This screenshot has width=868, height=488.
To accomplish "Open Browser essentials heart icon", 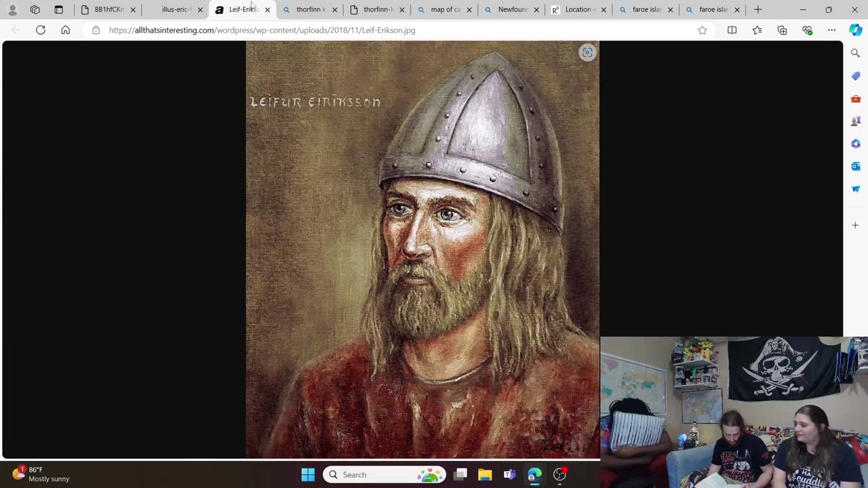I will 807,30.
